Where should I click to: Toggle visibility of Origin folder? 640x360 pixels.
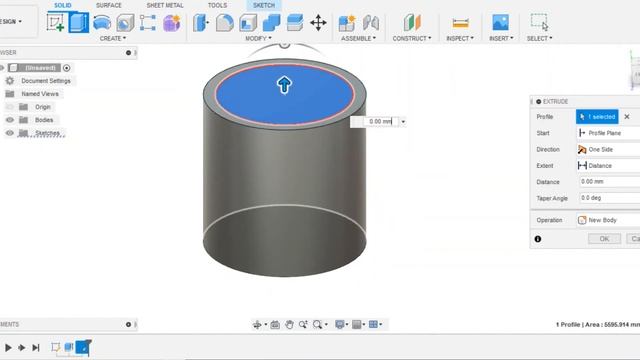tap(10, 107)
